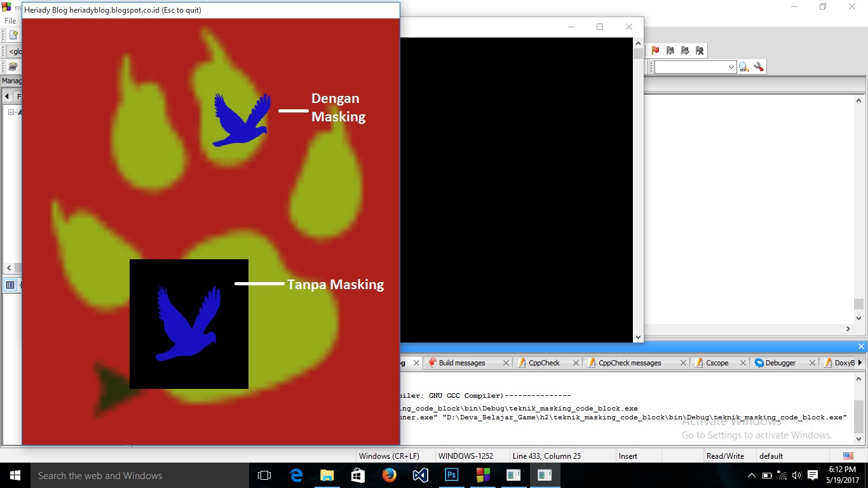Click the new file toolbar icon

[13, 34]
